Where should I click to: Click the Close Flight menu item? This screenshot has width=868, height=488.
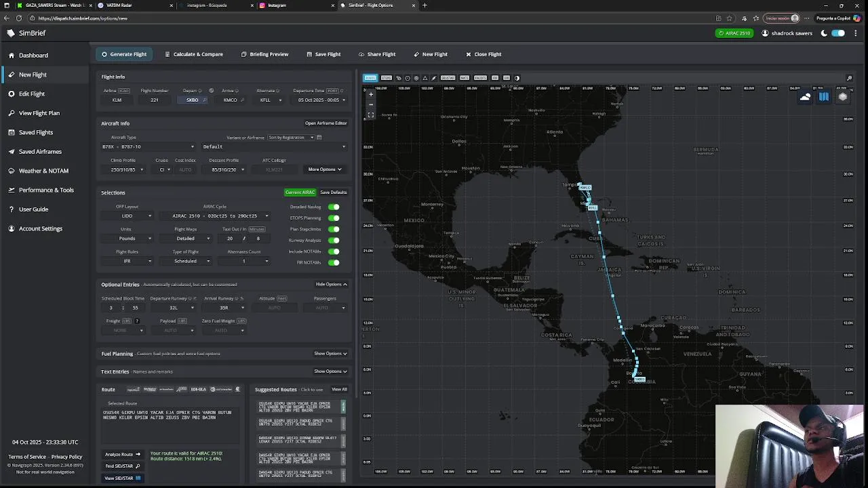pyautogui.click(x=484, y=54)
